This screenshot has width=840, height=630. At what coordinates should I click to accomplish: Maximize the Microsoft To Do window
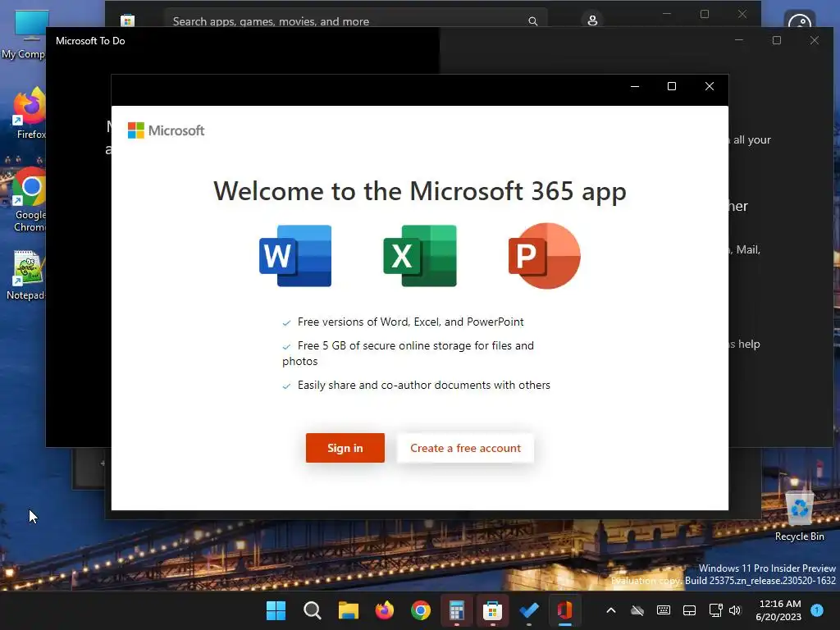tap(777, 40)
